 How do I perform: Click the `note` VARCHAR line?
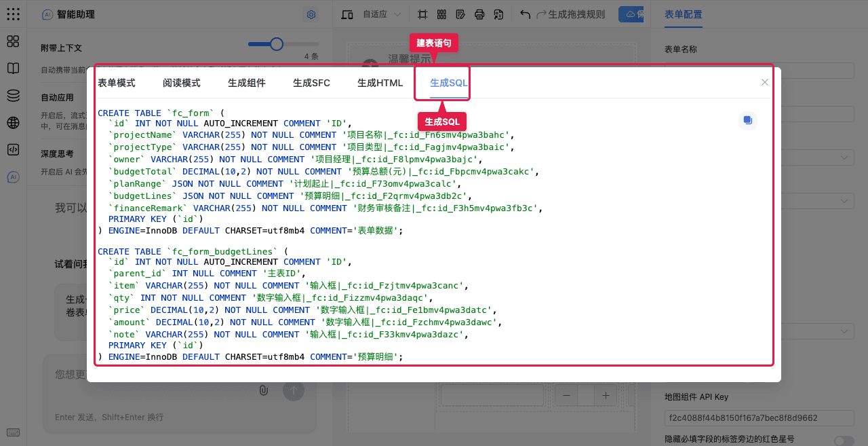(288, 335)
